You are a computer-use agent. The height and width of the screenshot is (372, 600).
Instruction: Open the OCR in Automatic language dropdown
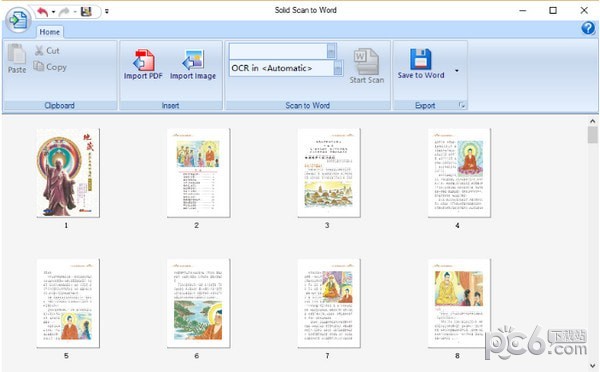(338, 68)
